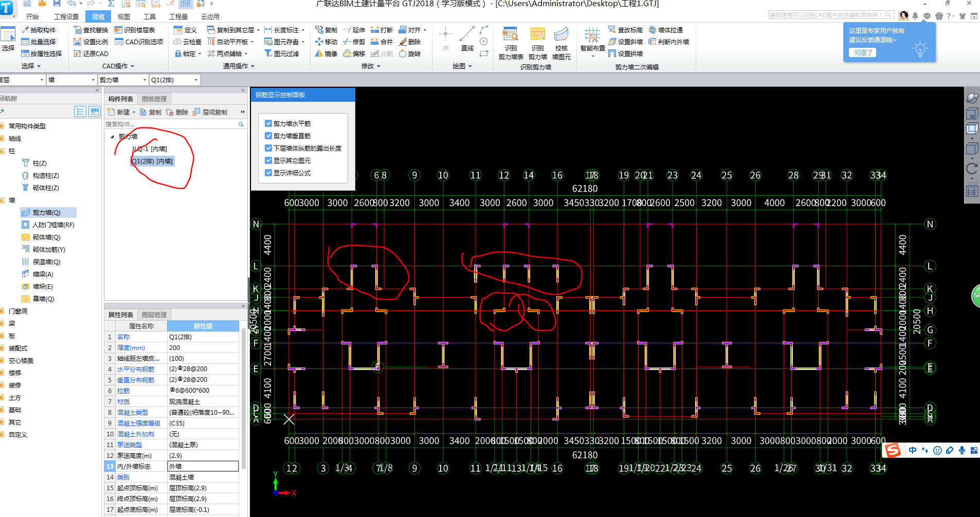
Task: Open 混凝土强度等级 property link
Action: click(x=139, y=423)
